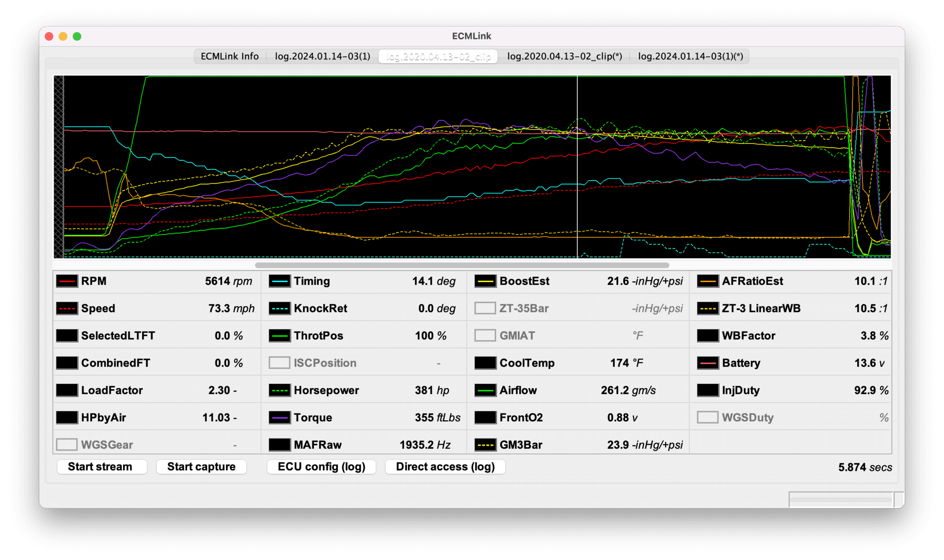Click the Horsepower dashed green swatch
Screen dimensions: 944x560
click(x=279, y=391)
